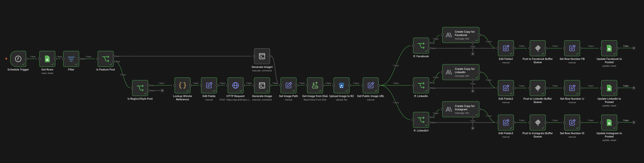The height and width of the screenshot is (163, 644).
Task: Click the Lookup Winote Reference label
Action: 183,98
